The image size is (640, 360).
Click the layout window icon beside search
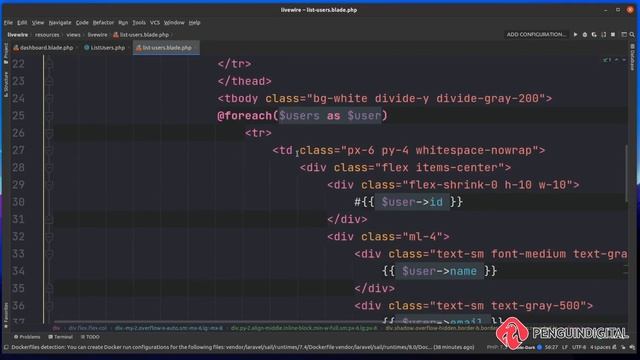[624, 35]
